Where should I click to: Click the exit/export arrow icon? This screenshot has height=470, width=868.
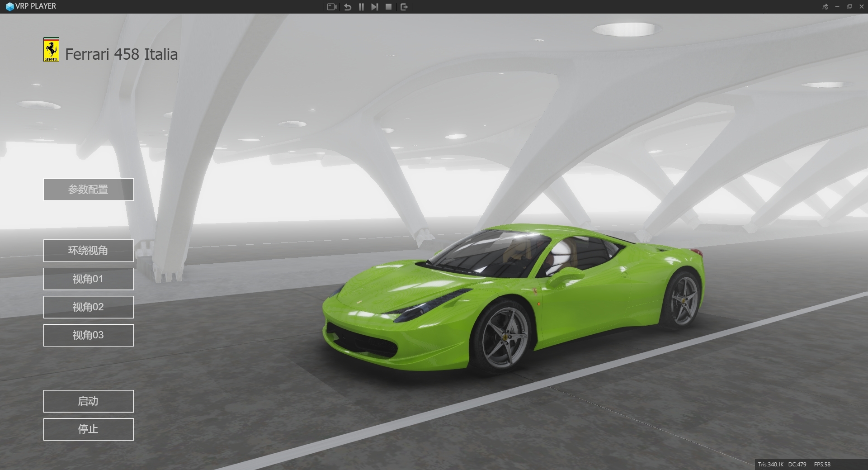[404, 7]
